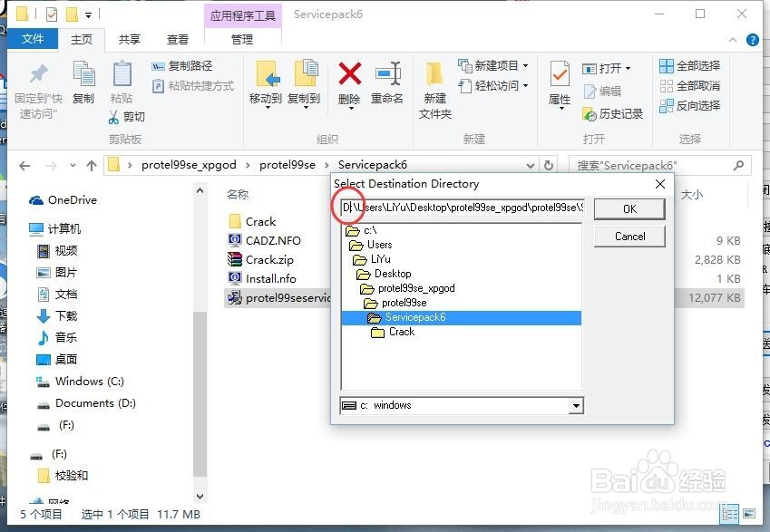Screen dimensions: 770x532
Task: Select the Crack folder in the file list
Action: pos(252,221)
